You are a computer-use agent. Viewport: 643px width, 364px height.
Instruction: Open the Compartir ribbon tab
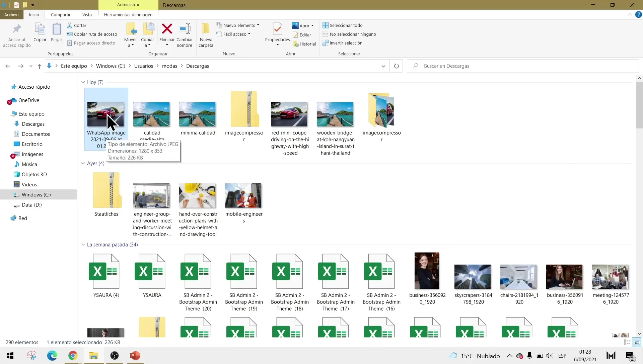click(x=61, y=15)
